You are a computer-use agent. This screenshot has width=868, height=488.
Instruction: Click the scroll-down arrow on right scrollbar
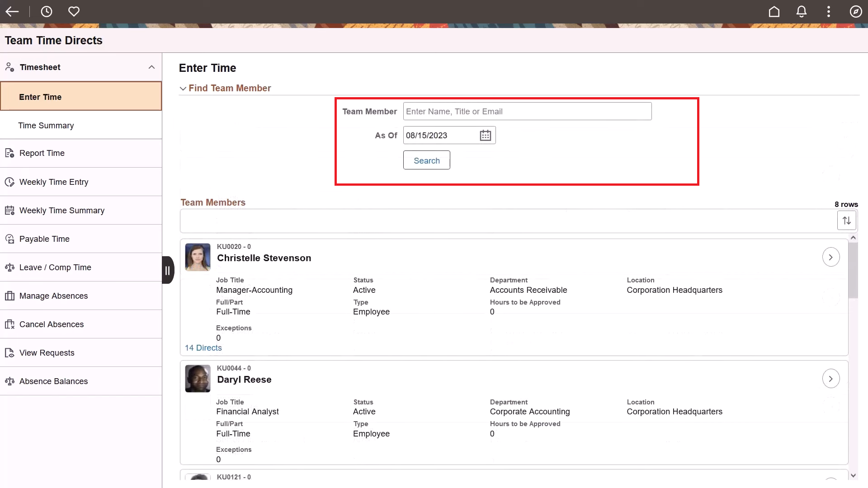point(854,475)
